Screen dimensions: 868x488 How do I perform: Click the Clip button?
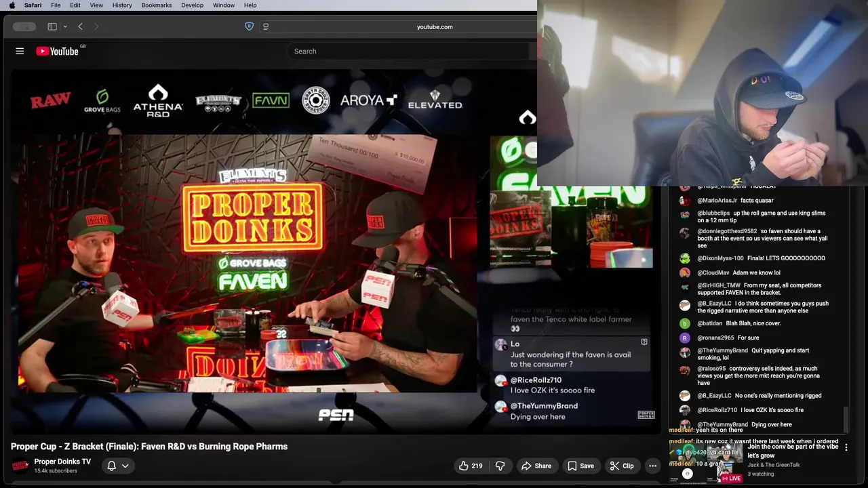pos(621,466)
